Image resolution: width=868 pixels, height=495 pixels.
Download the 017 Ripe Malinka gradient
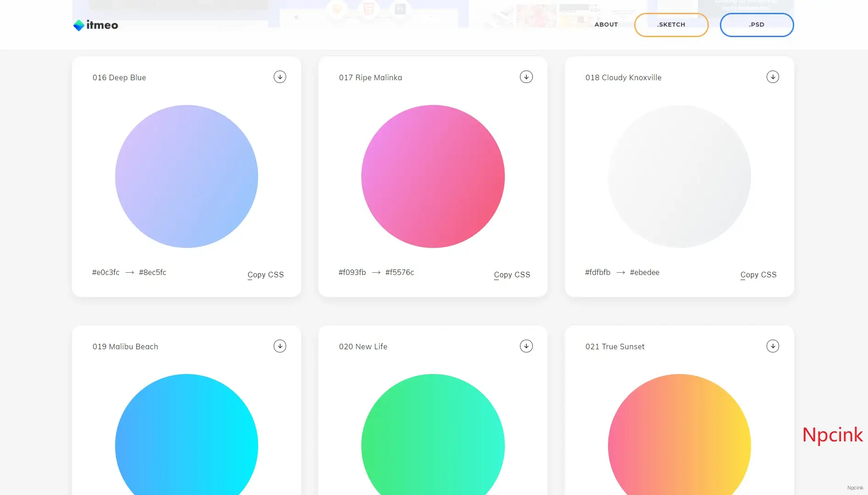(526, 77)
